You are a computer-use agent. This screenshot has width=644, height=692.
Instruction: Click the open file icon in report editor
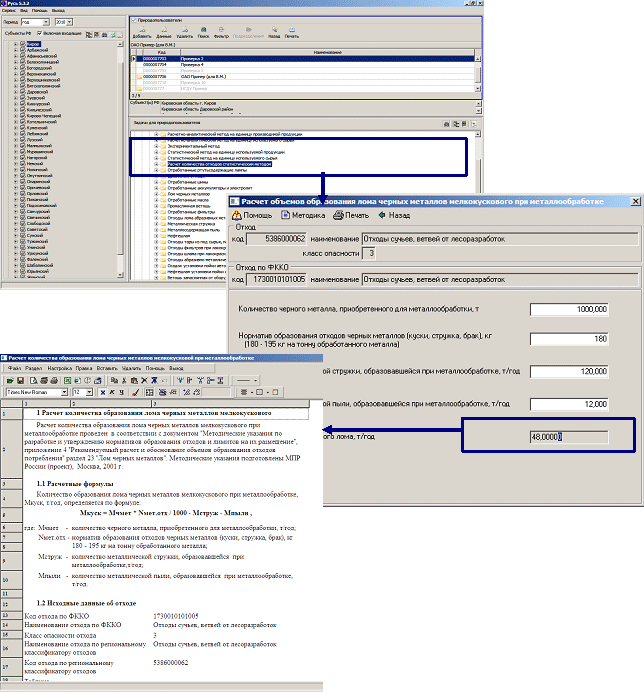point(22,381)
